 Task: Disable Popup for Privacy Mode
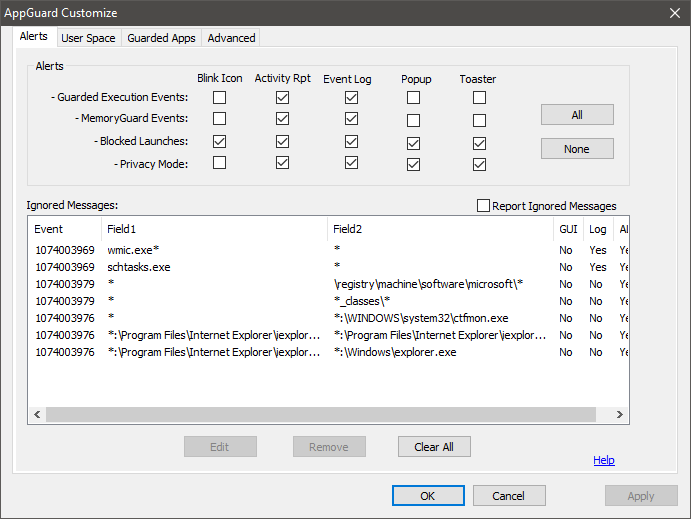pos(413,164)
